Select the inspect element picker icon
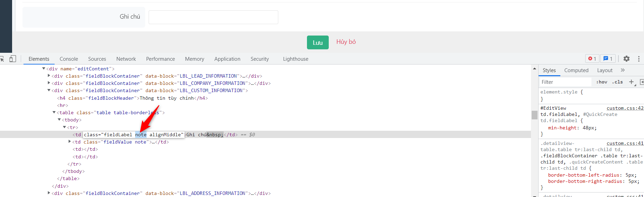Viewport: 644px width, 197px height. (2, 59)
